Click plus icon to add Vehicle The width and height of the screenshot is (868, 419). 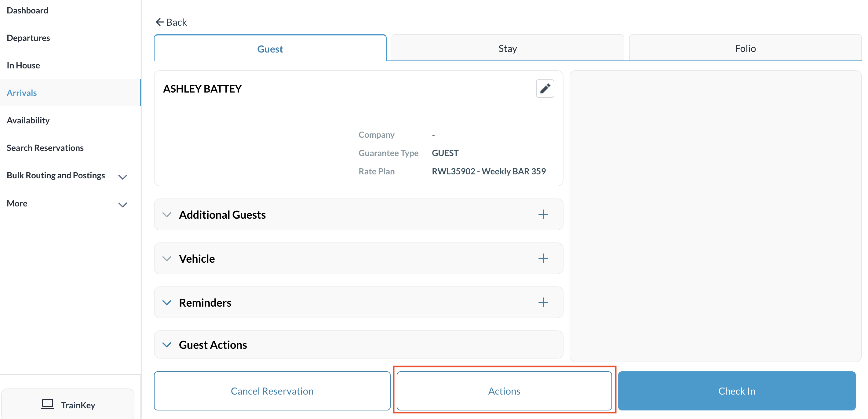click(x=543, y=258)
